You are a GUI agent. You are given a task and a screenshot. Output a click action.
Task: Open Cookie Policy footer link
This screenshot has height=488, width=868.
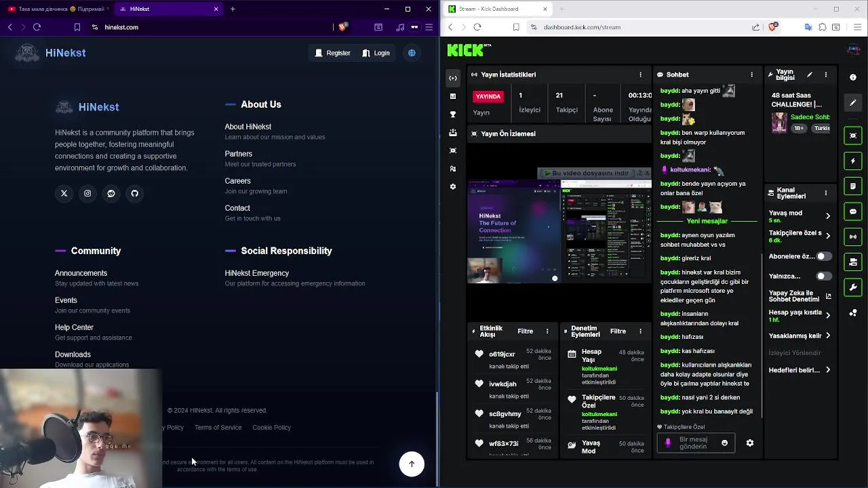[271, 428]
